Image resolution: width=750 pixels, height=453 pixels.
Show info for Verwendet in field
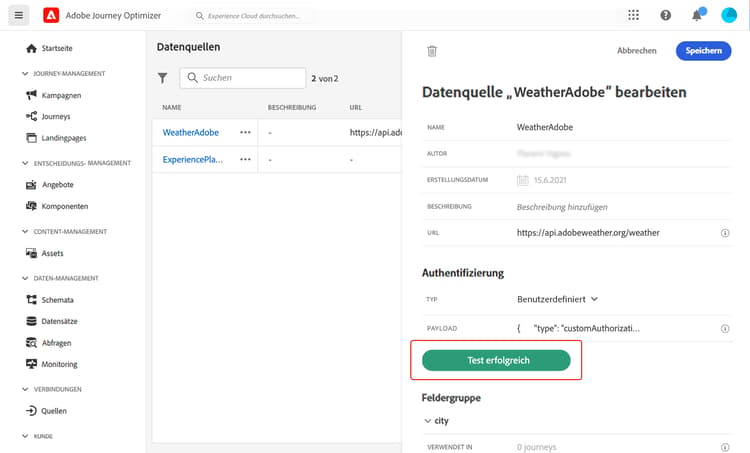click(x=725, y=447)
